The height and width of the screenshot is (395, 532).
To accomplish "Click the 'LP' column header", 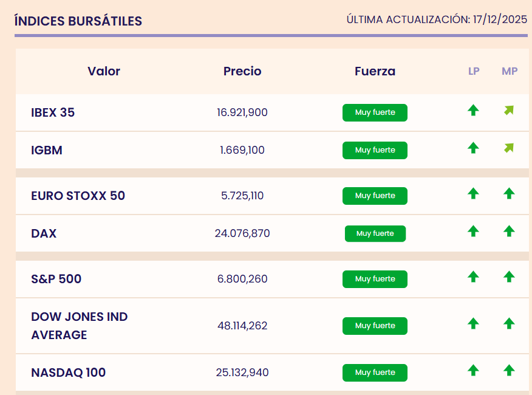I will [474, 71].
